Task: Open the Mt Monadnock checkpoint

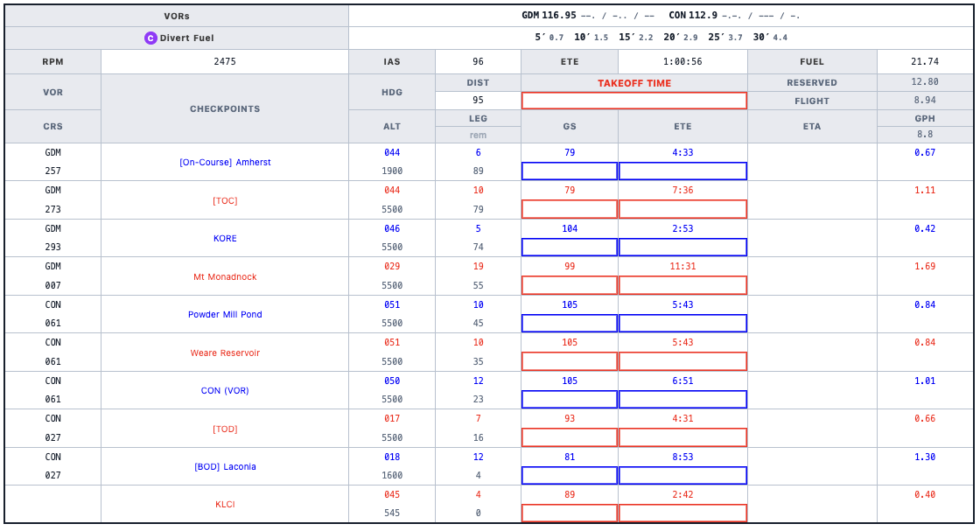Action: tap(225, 277)
